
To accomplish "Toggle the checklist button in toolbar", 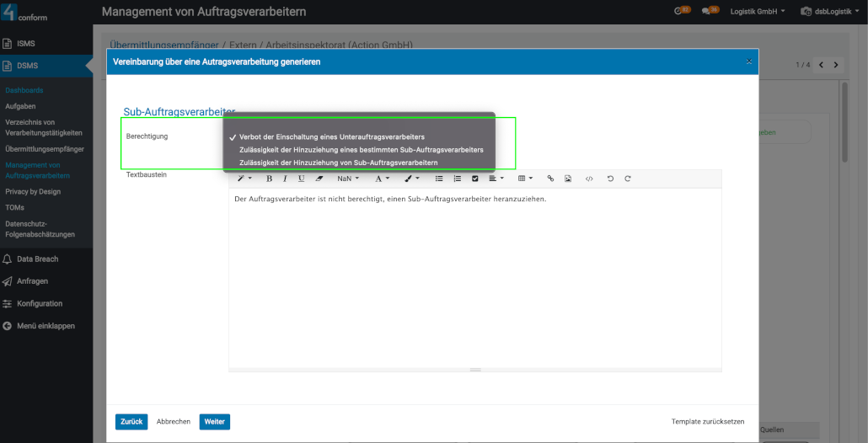I will [x=475, y=179].
